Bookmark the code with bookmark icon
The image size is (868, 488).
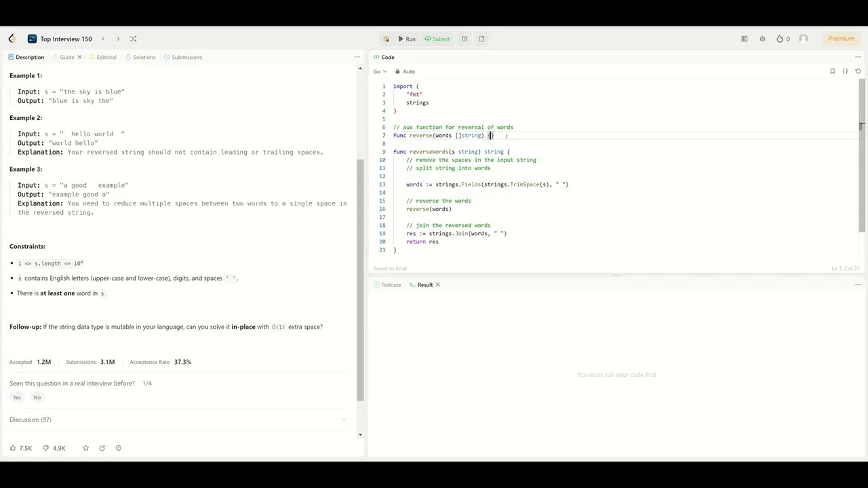point(832,71)
